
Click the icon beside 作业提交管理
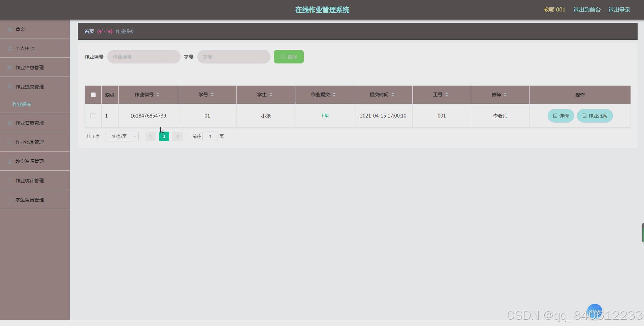10,87
